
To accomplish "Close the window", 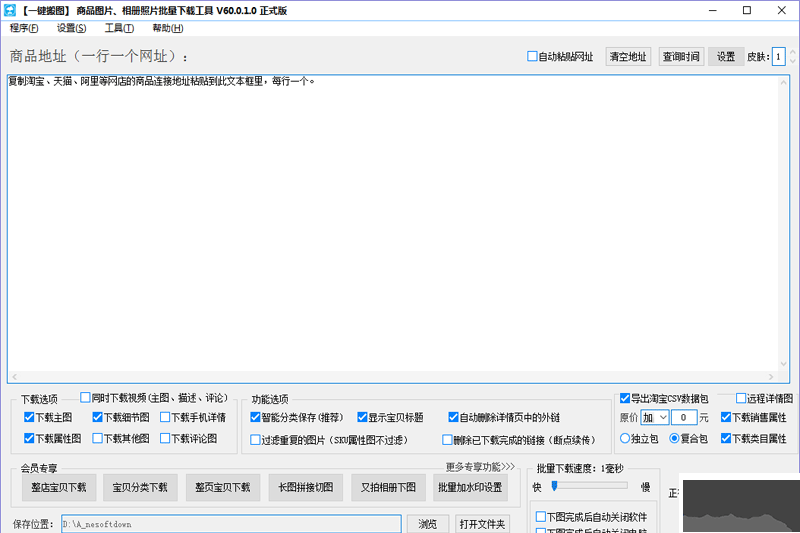I will click(x=782, y=10).
